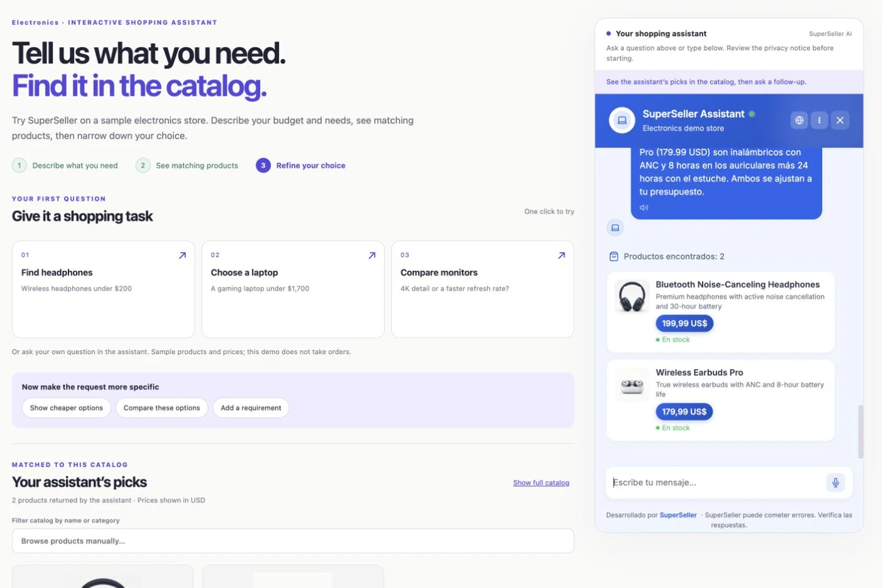The width and height of the screenshot is (882, 588).
Task: Click the purple catalog picks hint banner
Action: point(729,81)
